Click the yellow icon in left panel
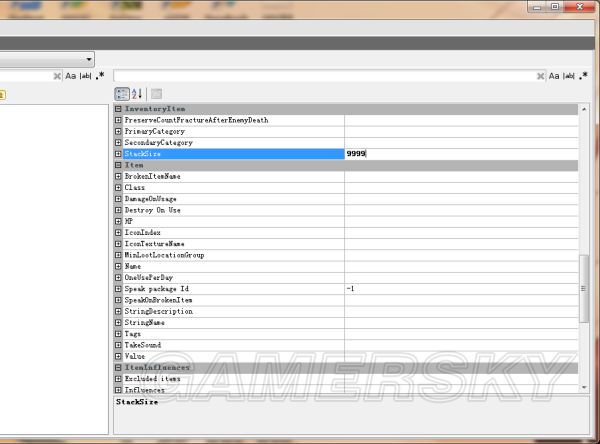Screen dimensions: 600x444 [2, 95]
